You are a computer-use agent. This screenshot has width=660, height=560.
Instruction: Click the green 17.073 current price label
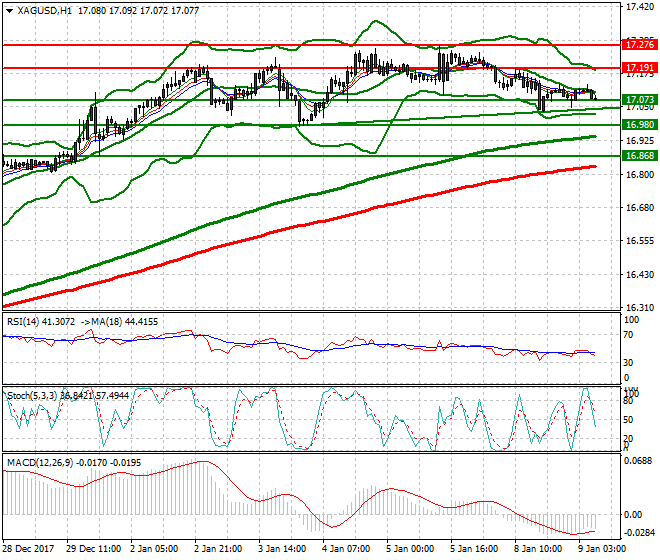click(639, 100)
